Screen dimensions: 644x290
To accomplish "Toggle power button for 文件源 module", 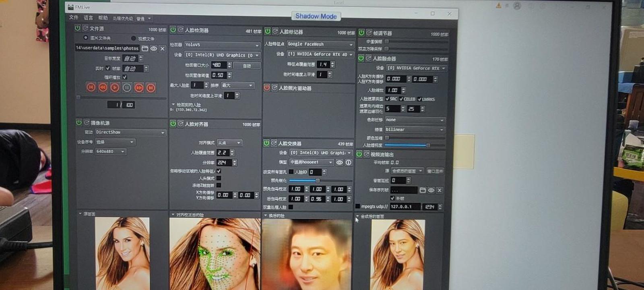I will [x=78, y=28].
